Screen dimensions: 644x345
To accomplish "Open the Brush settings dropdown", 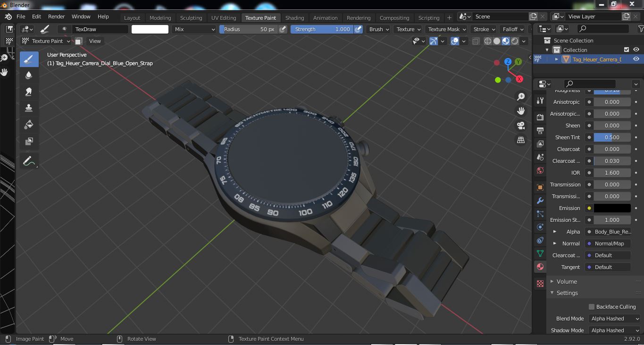I will tap(379, 29).
